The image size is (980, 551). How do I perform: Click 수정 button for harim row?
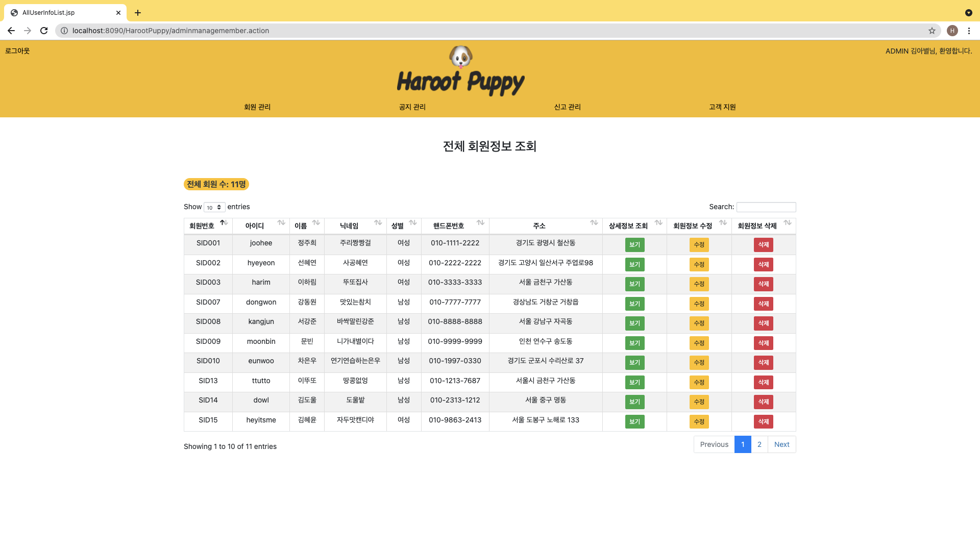(699, 284)
